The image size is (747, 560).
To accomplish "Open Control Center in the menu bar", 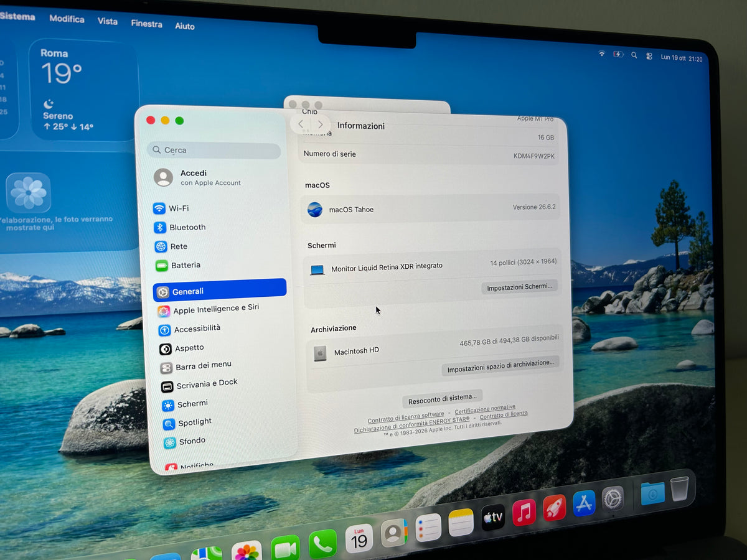I will (x=649, y=56).
